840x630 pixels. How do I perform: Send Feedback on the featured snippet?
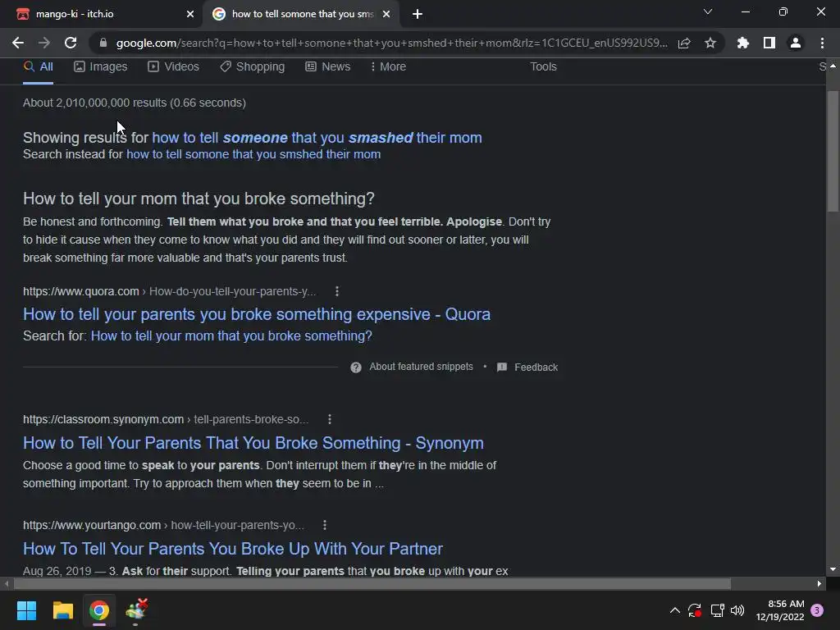coord(527,367)
